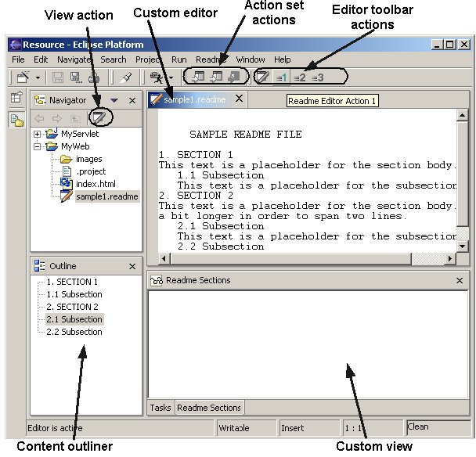Collapse the MyWeb project node

[38, 146]
